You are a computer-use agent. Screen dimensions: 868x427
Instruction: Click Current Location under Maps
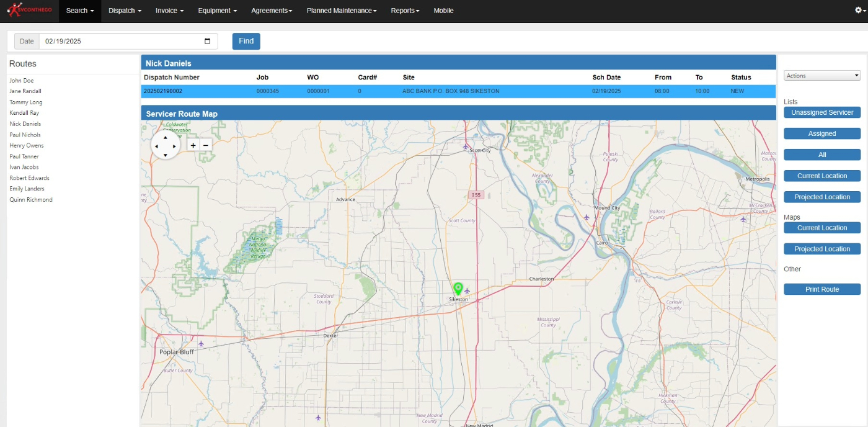(x=822, y=228)
